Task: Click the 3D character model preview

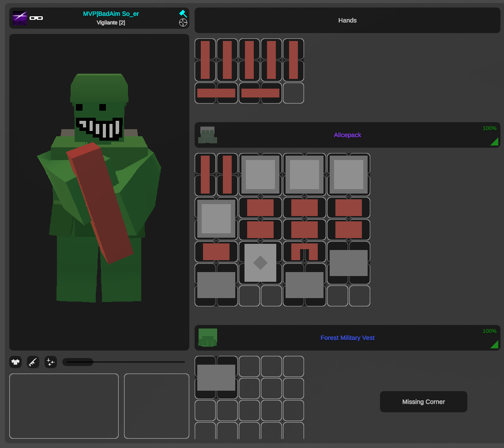Action: click(x=99, y=192)
